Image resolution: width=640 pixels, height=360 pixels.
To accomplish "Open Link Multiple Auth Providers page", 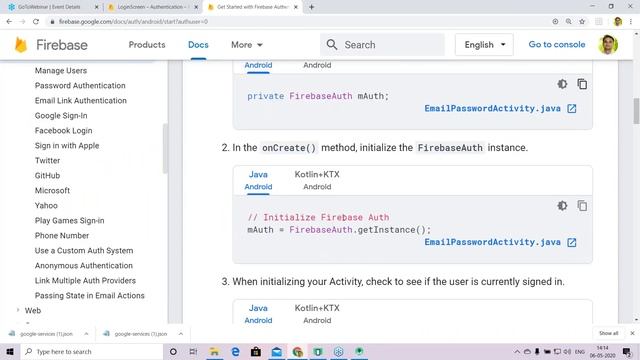I will coord(85,281).
